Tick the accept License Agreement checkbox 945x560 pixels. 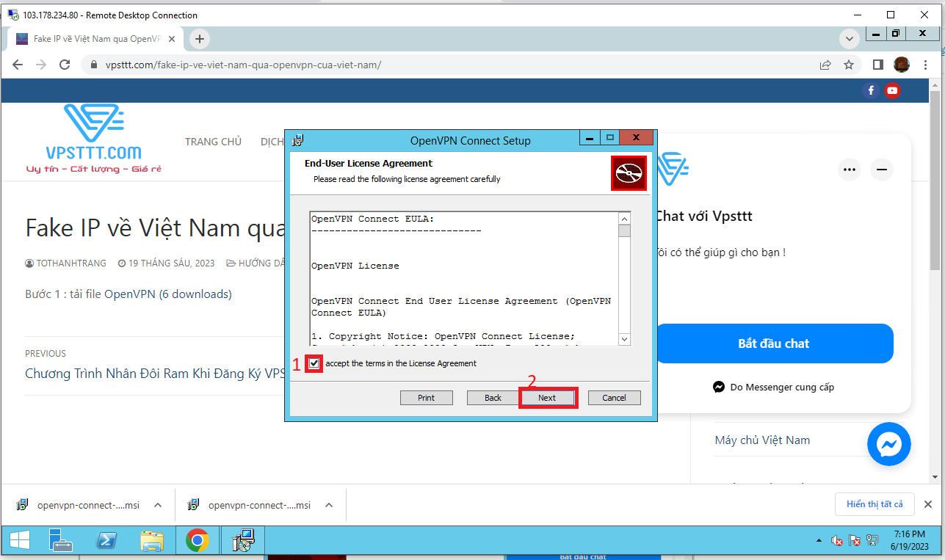click(314, 363)
